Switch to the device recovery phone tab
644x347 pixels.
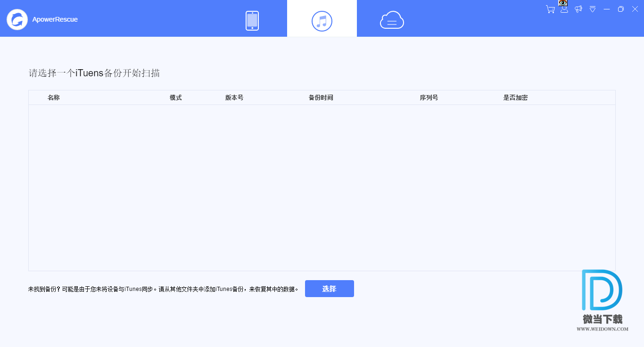tap(252, 21)
